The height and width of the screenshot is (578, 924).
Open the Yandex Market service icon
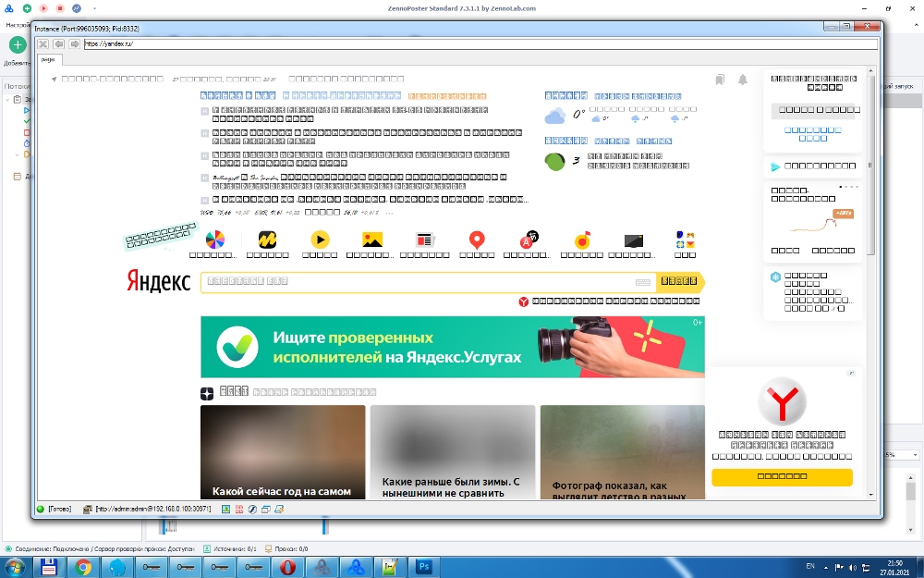[x=268, y=240]
